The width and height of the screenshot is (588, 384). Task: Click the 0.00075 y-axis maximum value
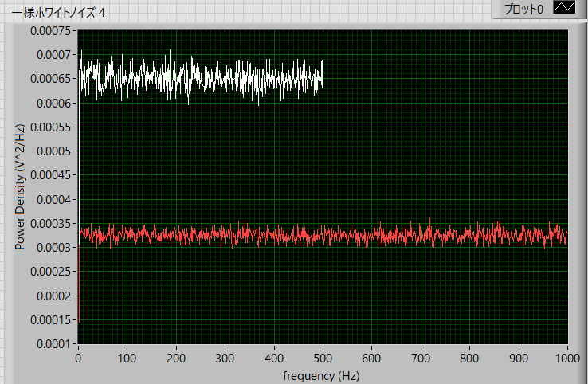click(50, 31)
